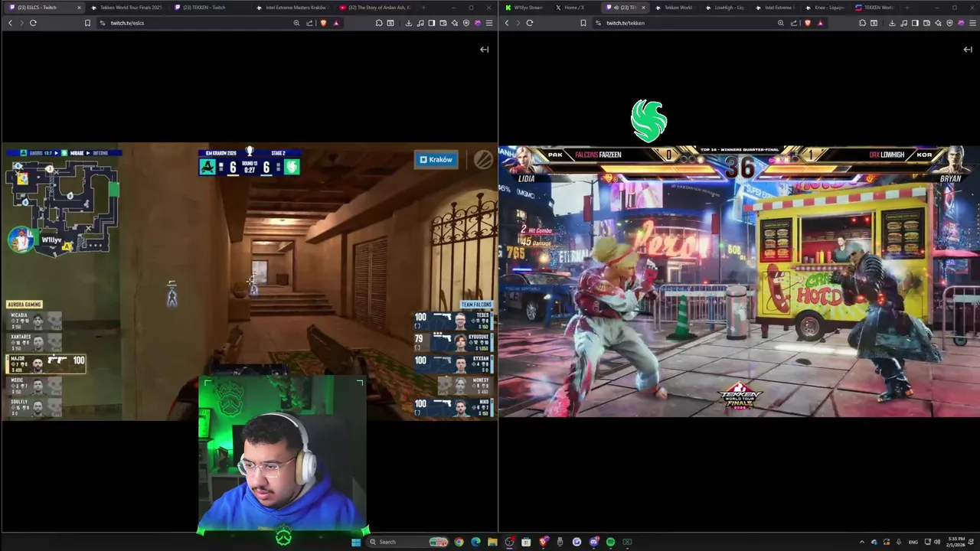Bookmark the twitch.tv/tekken page
The height and width of the screenshot is (551, 980).
click(x=583, y=23)
